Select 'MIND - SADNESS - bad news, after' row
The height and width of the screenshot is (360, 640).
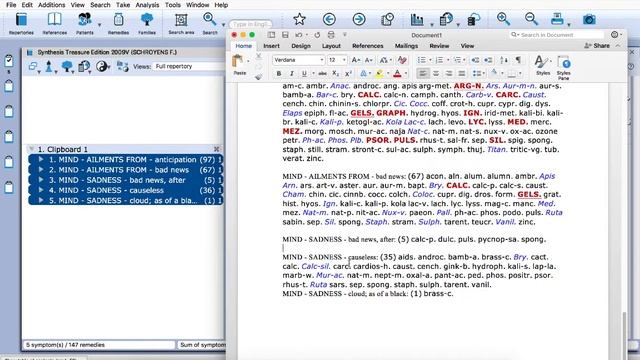(125, 180)
